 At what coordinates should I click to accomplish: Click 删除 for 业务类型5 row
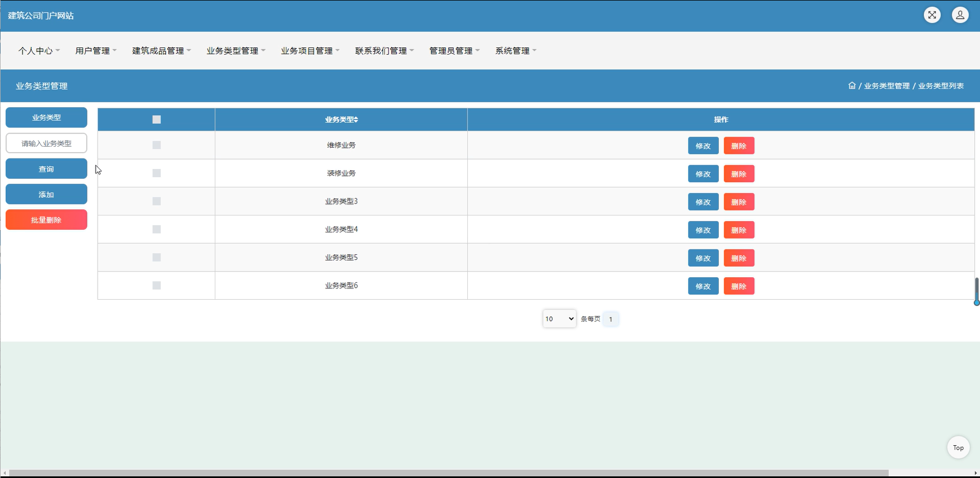pyautogui.click(x=739, y=258)
